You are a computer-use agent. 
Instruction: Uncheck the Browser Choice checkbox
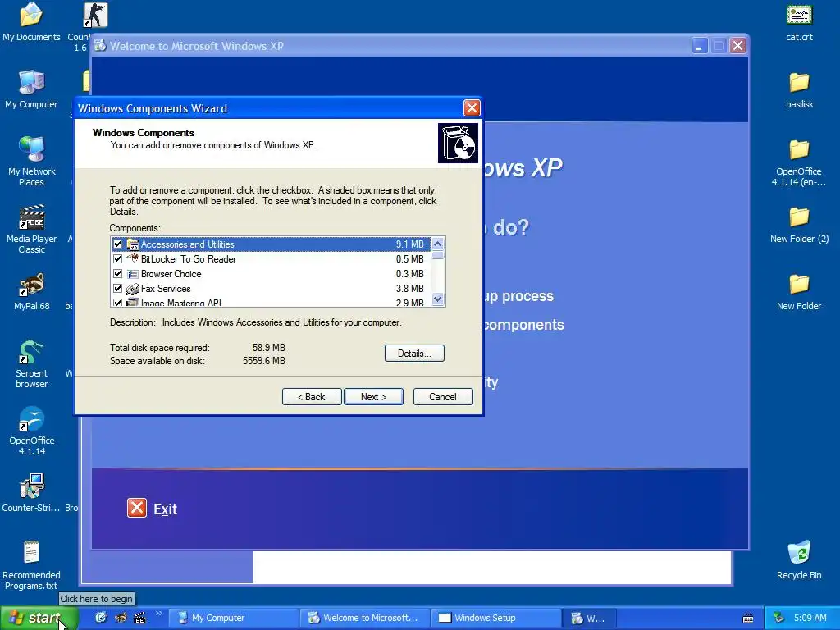click(117, 274)
